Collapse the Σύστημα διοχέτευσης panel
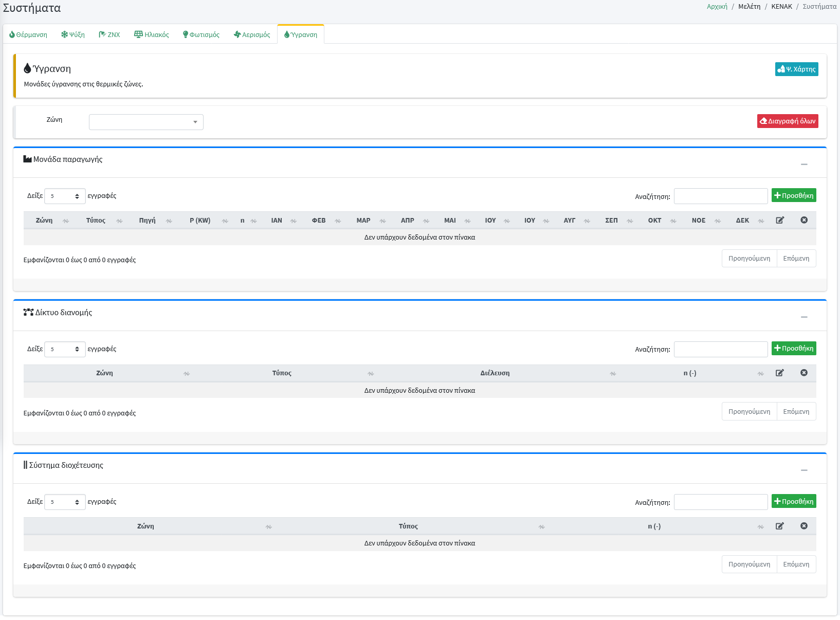Viewport: 840px width, 620px height. click(x=804, y=470)
